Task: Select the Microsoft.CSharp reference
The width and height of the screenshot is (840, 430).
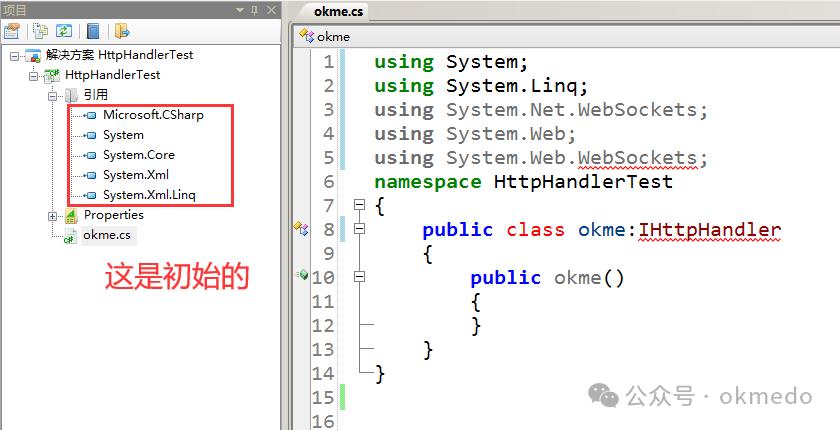Action: (153, 115)
